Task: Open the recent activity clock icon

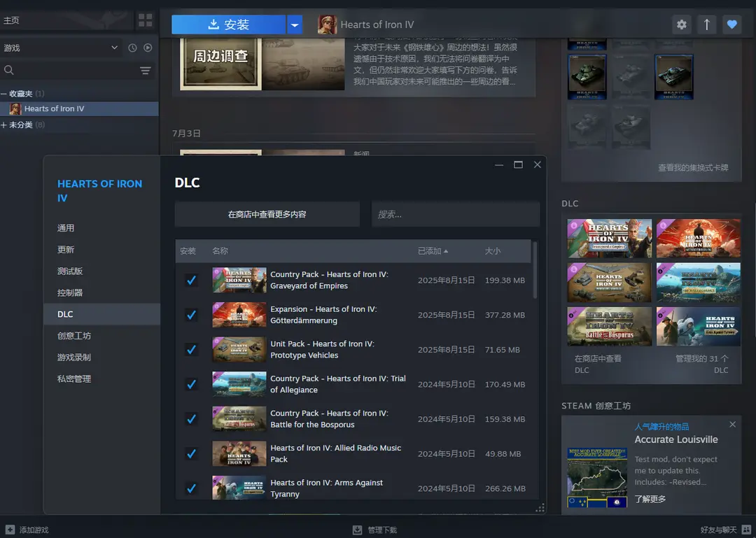Action: (x=132, y=48)
